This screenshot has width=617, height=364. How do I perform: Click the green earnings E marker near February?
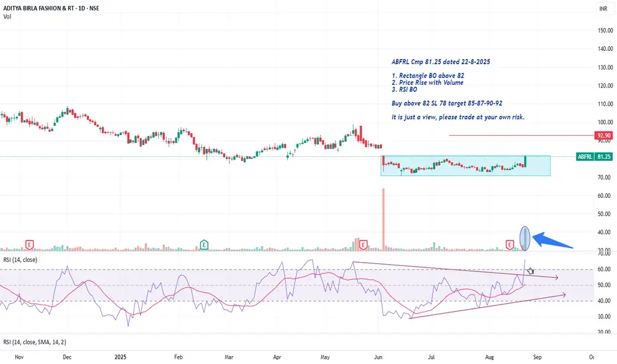(x=204, y=245)
